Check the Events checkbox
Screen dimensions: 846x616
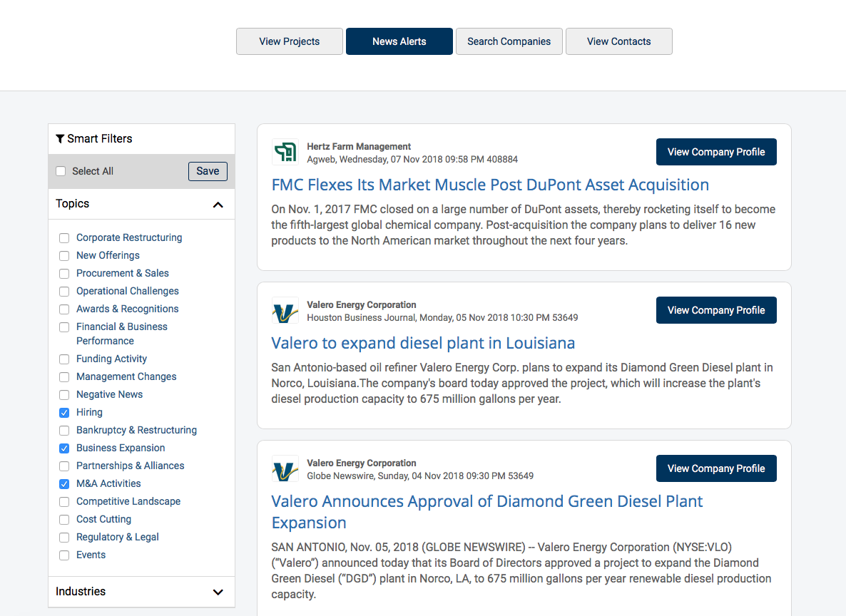click(x=64, y=555)
